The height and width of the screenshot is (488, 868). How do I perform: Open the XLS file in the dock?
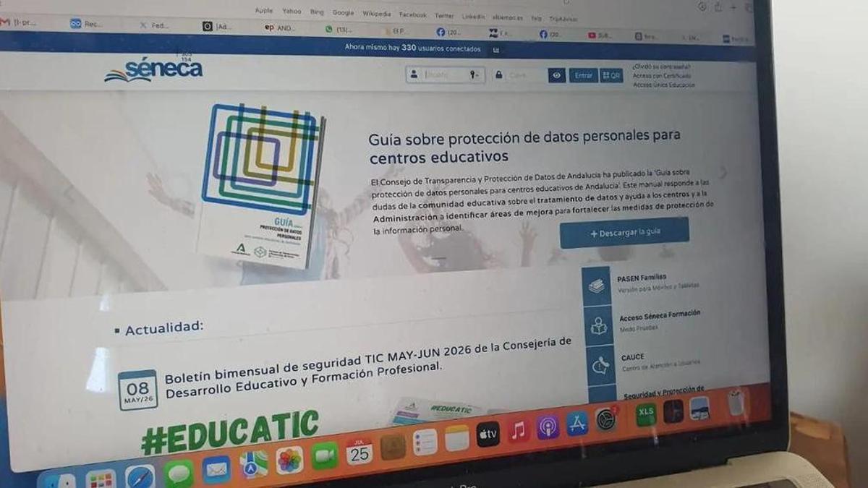(646, 415)
